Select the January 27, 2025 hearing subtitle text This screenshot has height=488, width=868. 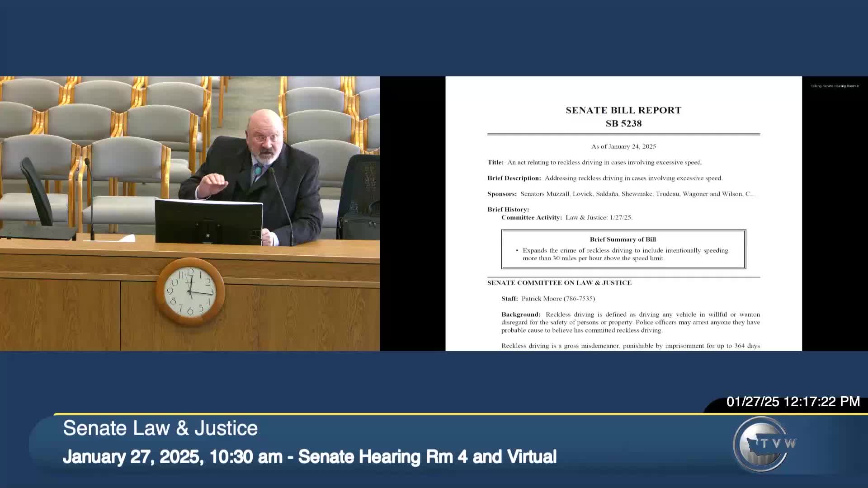click(310, 457)
